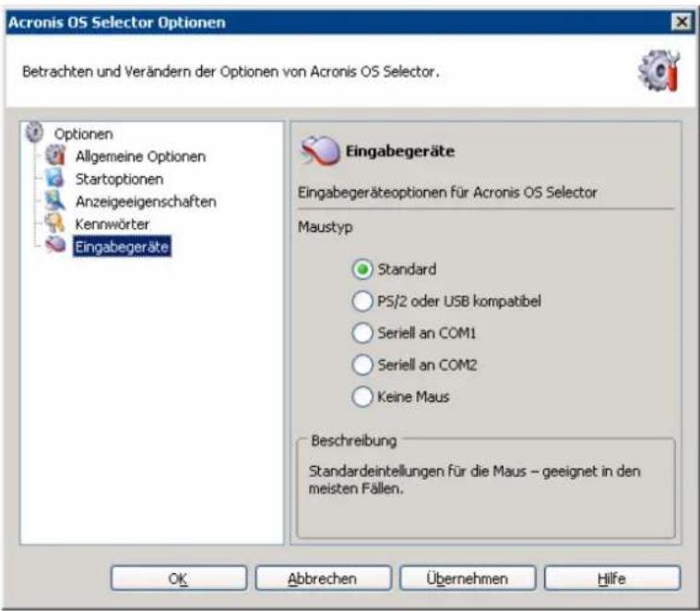Close the dialog with the X button

[x=682, y=21]
